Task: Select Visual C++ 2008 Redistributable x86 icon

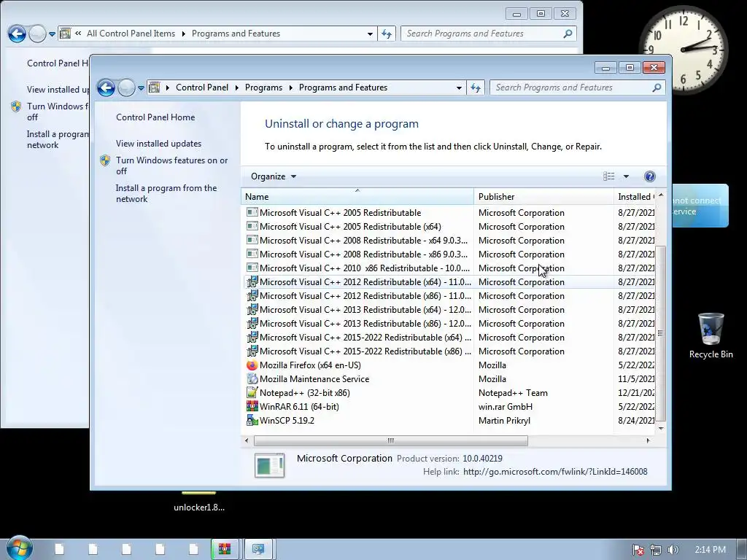Action: coord(252,254)
